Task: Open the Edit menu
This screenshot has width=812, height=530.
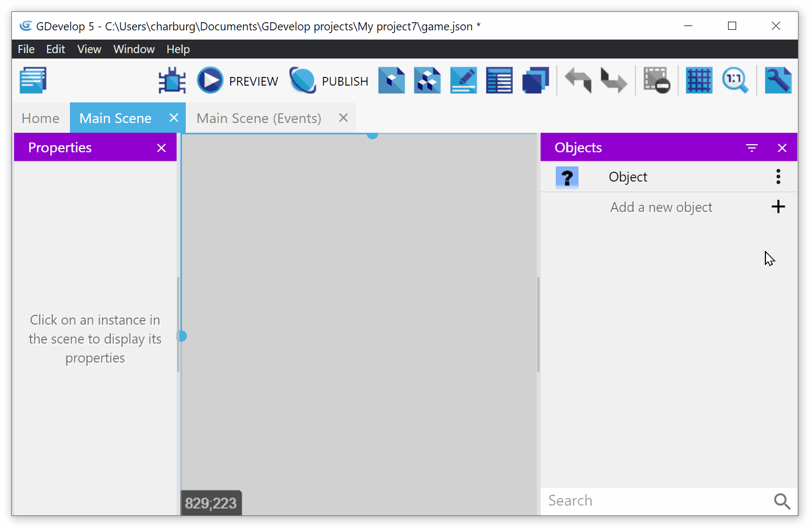Action: [55, 49]
